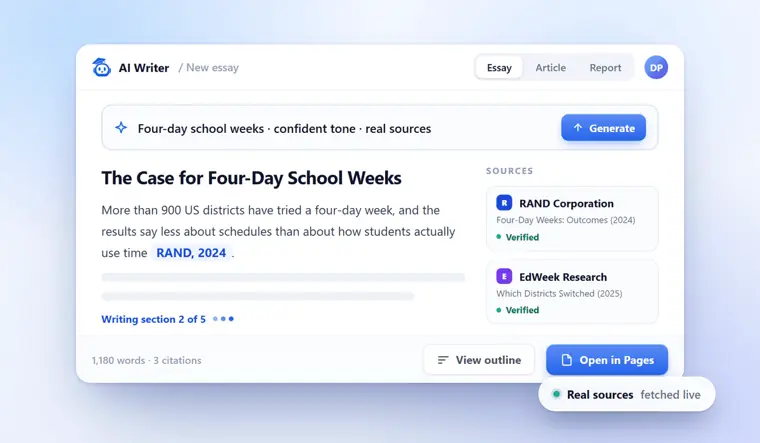Click the green Verified dot under RAND Corporation

pos(499,237)
